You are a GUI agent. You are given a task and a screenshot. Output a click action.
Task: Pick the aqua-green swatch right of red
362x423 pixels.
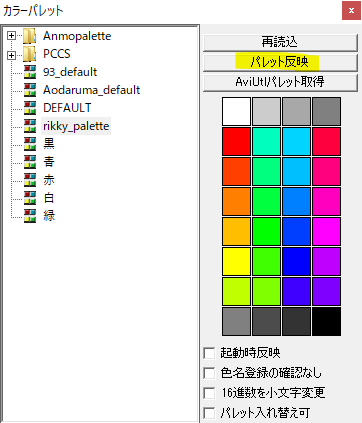tap(266, 141)
